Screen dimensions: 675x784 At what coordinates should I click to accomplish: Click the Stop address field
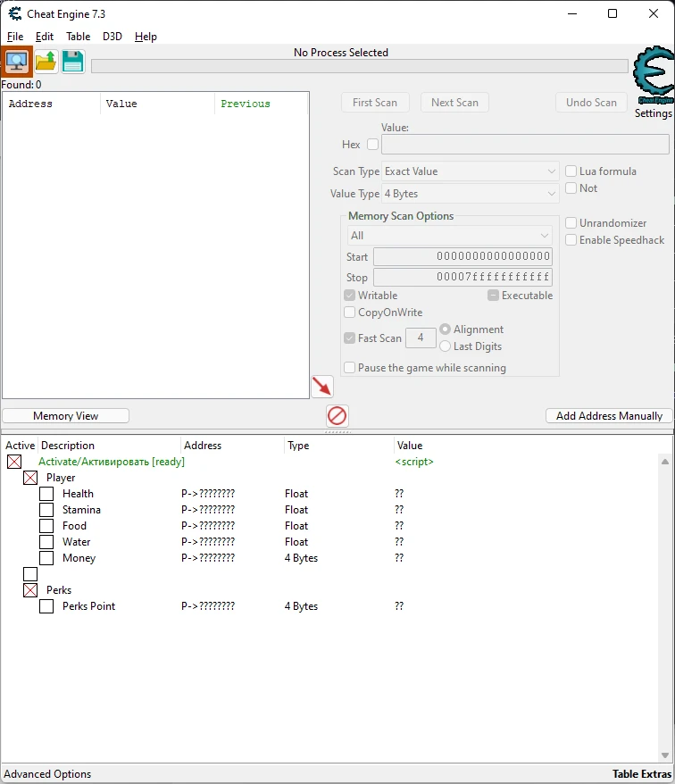463,277
